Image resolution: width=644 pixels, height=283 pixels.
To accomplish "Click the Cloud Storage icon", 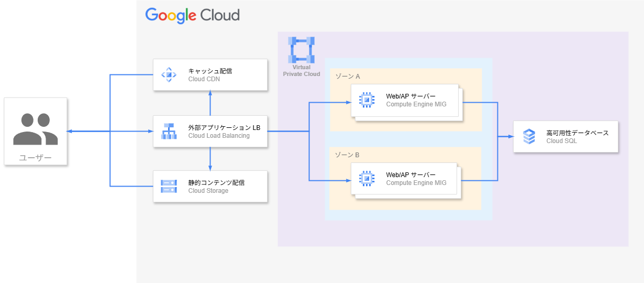I will (169, 186).
